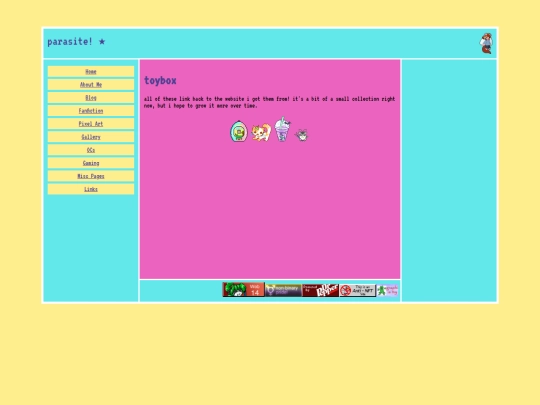
Task: Open the Dr Pepper badge
Action: click(320, 290)
